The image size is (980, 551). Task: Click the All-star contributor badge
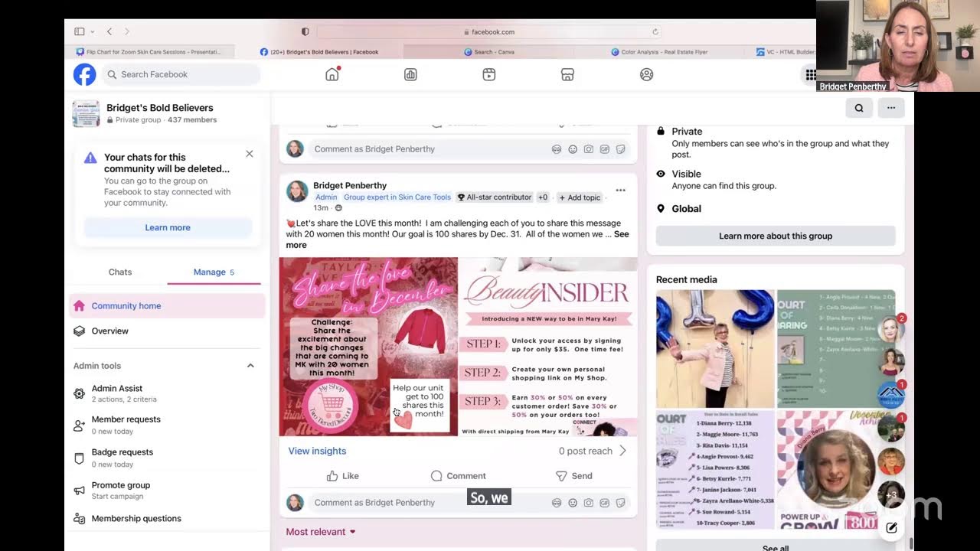pos(494,197)
